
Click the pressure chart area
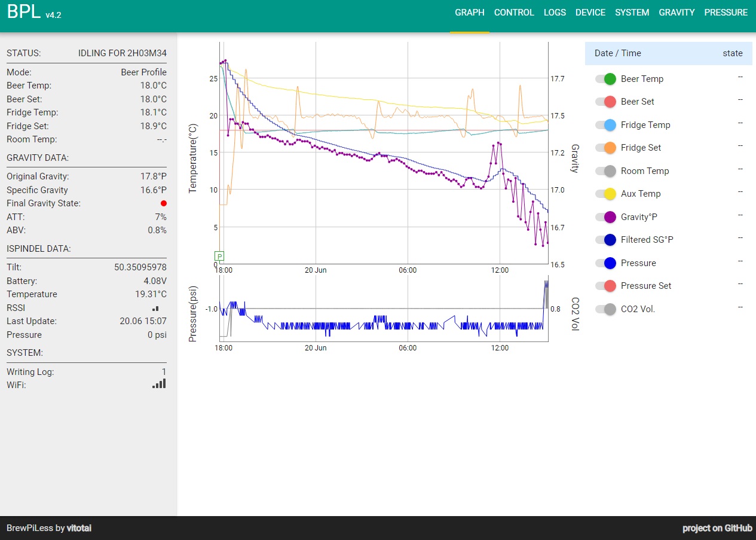point(384,309)
